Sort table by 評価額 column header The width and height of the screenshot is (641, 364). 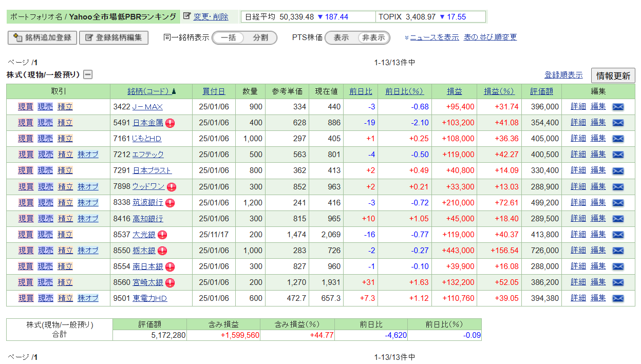coord(541,91)
